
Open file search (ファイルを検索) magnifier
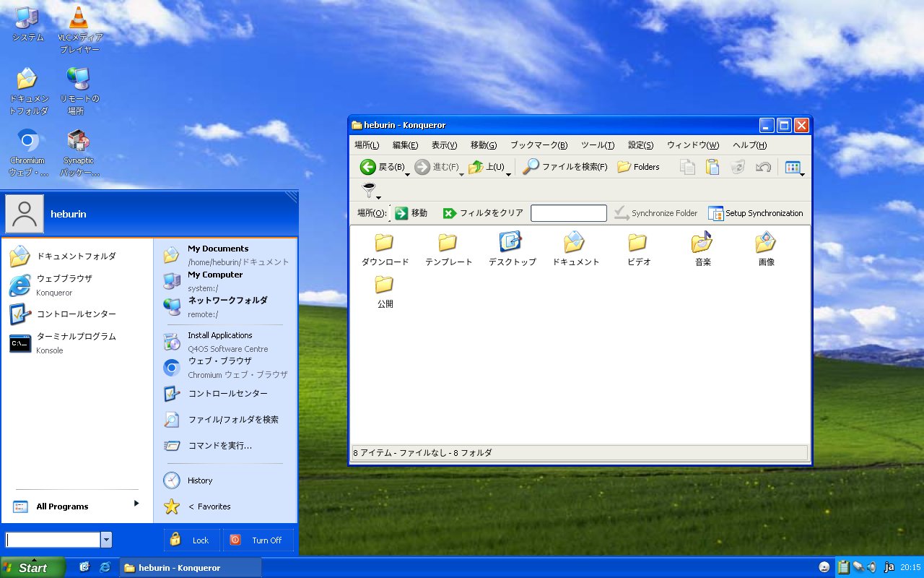[x=531, y=167]
